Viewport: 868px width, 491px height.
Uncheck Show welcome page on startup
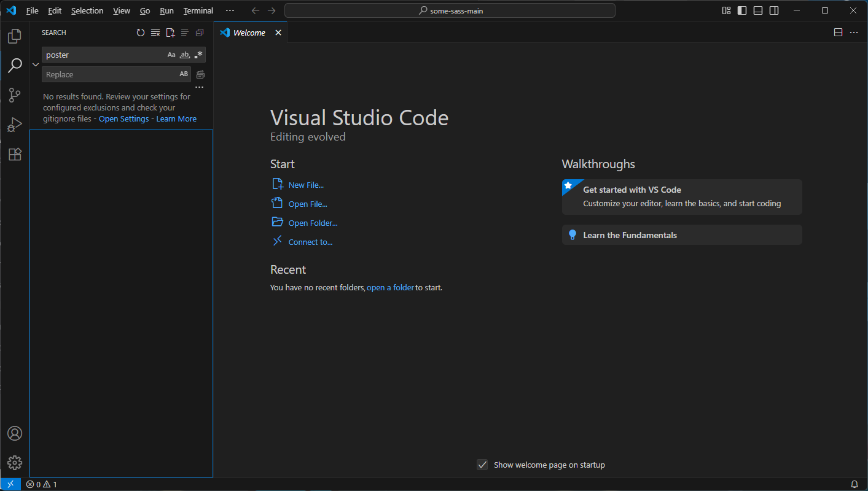[482, 465]
